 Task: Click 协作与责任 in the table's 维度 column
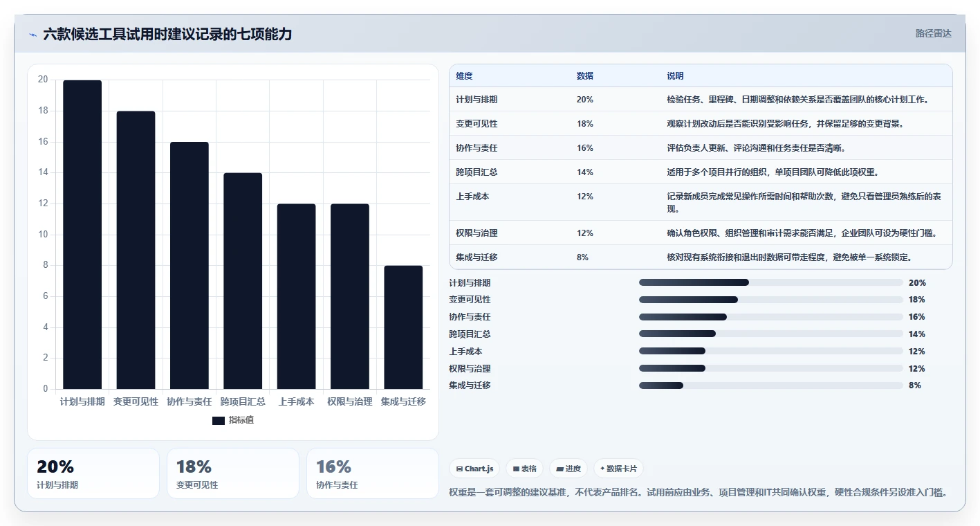click(x=477, y=148)
